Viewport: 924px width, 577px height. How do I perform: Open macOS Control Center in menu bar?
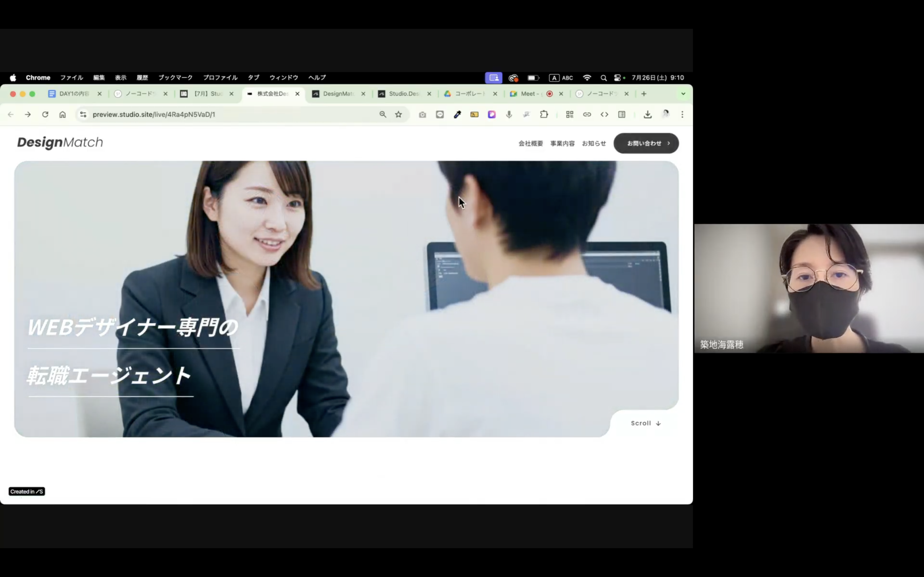coord(617,78)
